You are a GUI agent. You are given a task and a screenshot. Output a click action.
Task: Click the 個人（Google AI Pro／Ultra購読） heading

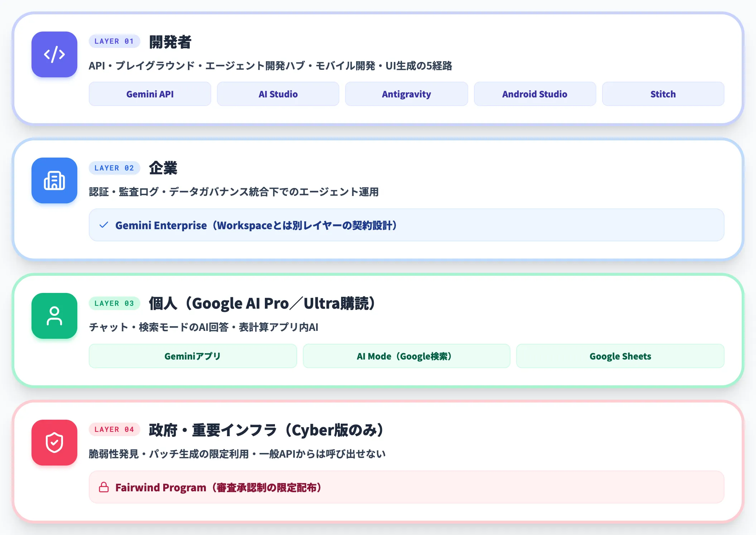coord(262,303)
